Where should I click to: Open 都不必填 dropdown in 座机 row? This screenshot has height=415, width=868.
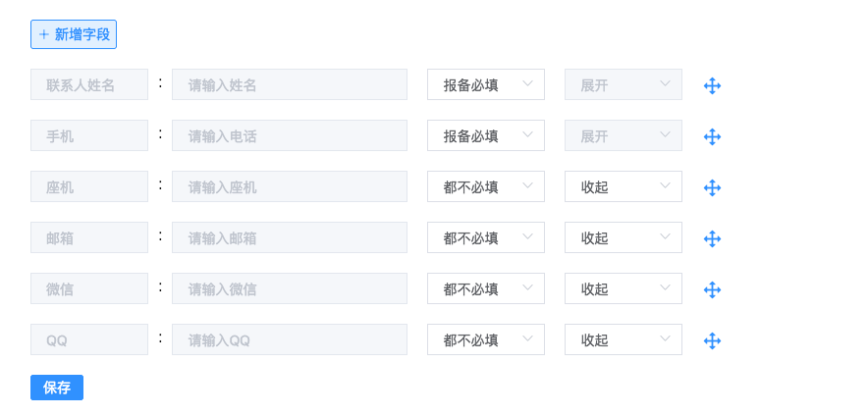[485, 186]
